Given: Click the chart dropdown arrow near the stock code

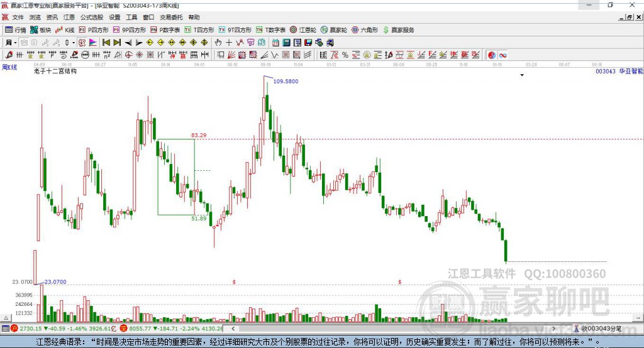Looking at the screenshot, I should (522, 75).
